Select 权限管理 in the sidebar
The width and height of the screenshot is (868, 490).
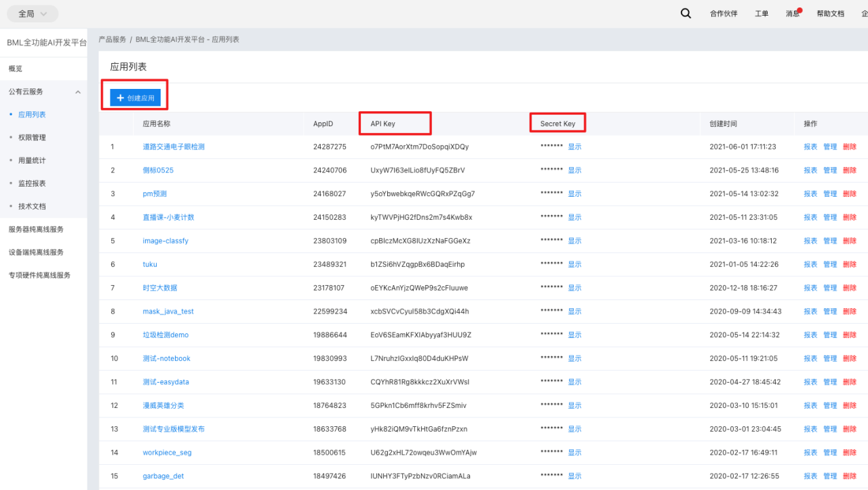click(32, 137)
